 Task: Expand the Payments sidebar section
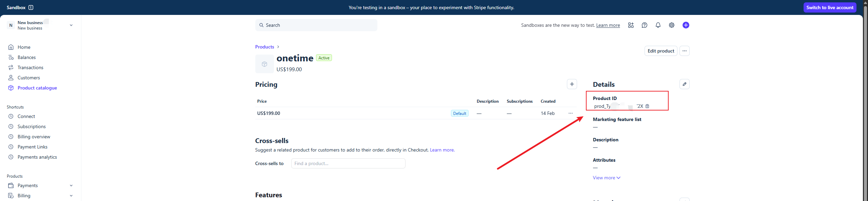[71, 185]
